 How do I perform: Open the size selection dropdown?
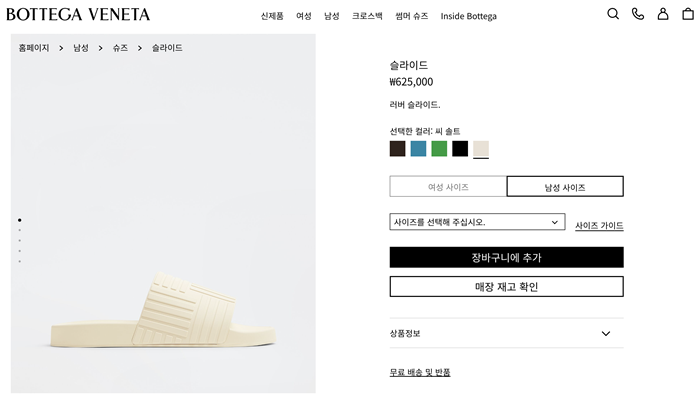(x=477, y=222)
